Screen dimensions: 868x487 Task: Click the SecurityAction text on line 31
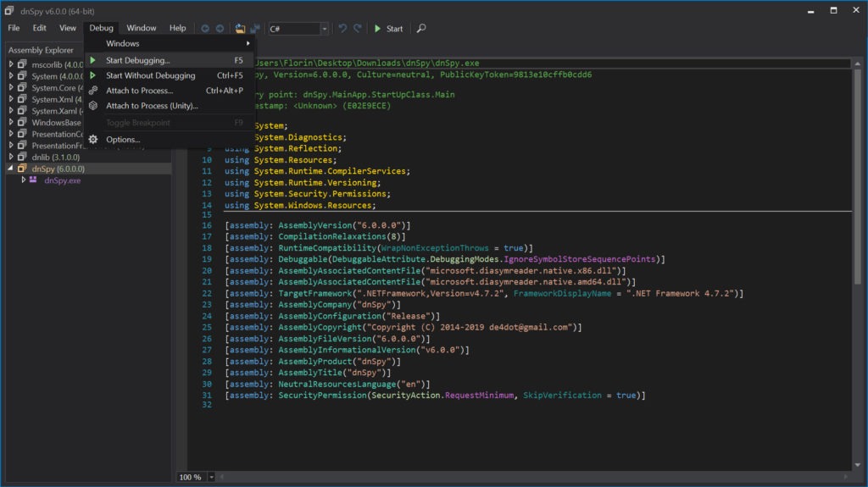406,396
